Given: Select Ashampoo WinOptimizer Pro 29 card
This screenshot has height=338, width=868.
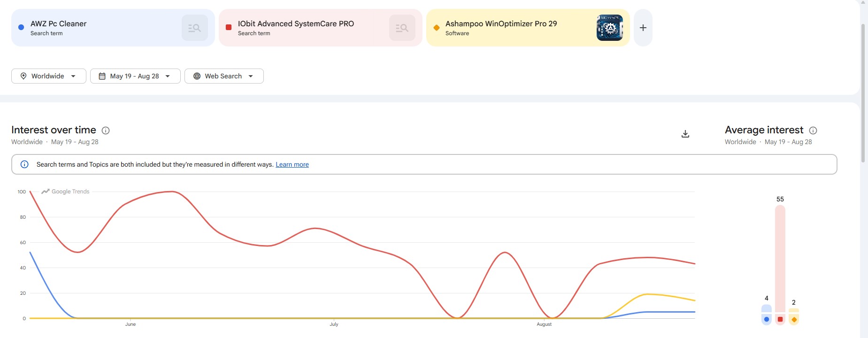Looking at the screenshot, I should point(528,28).
